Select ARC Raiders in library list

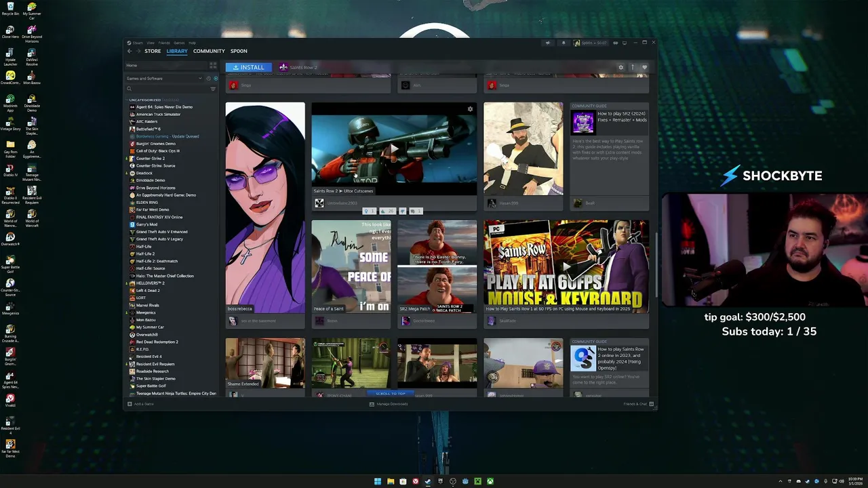click(x=146, y=121)
